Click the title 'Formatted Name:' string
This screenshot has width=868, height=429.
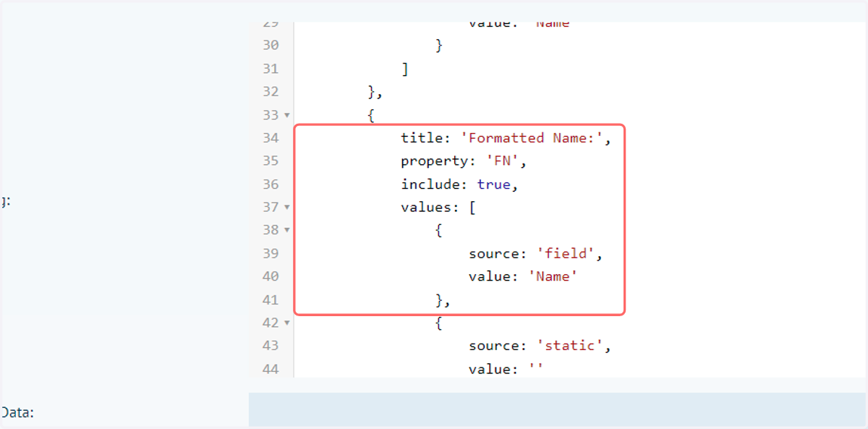pos(532,138)
